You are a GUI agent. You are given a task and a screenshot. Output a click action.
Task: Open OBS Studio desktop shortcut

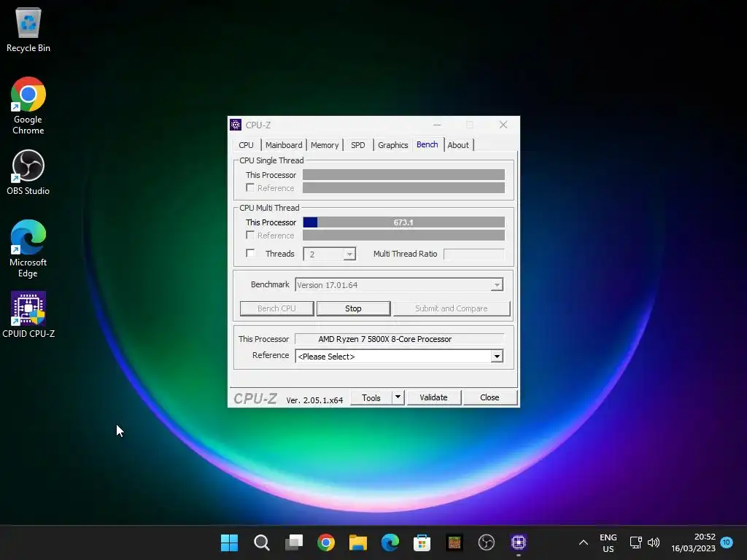pos(28,172)
